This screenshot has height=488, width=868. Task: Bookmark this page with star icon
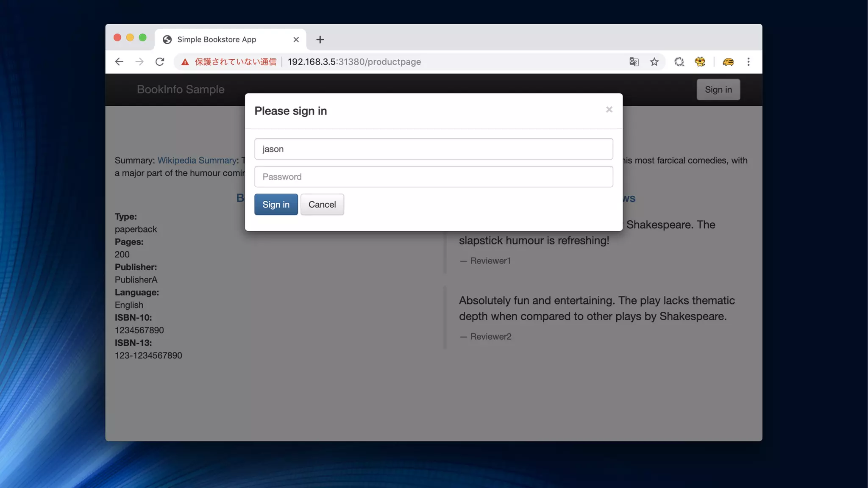point(654,62)
